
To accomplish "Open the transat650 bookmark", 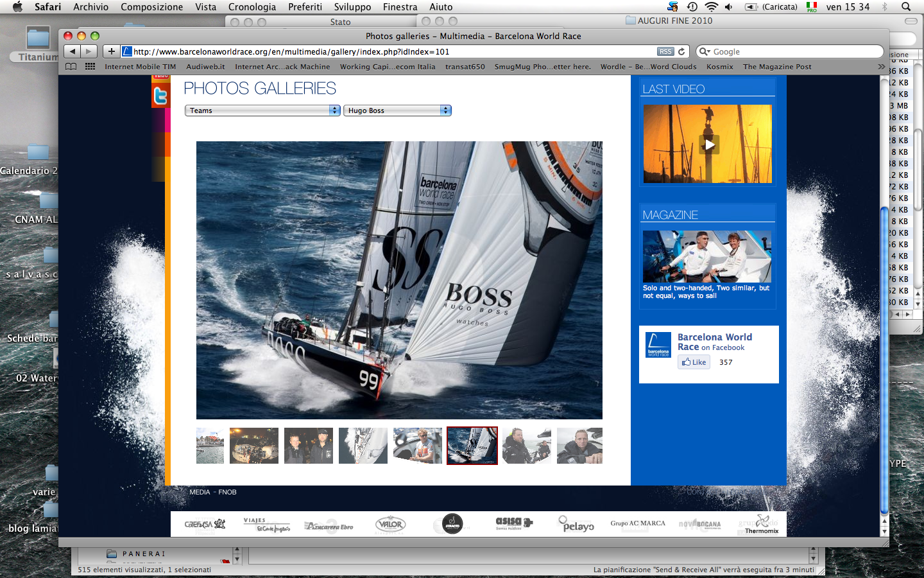I will (x=465, y=67).
